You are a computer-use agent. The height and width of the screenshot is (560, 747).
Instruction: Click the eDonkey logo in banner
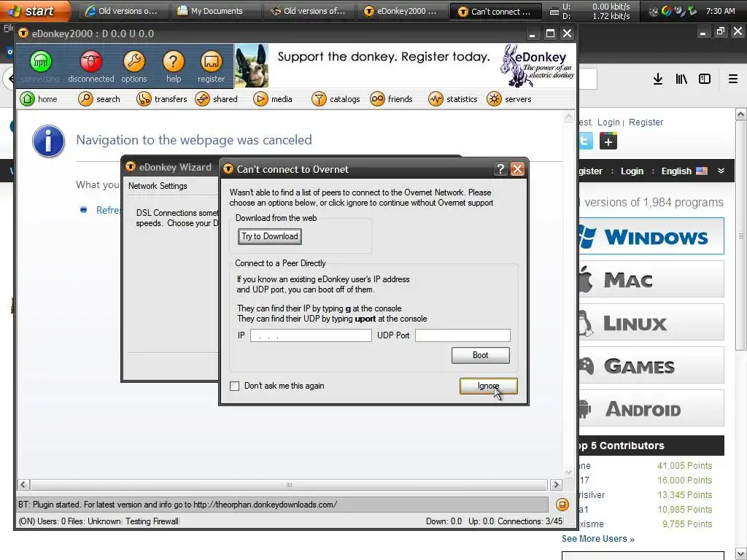[x=538, y=66]
